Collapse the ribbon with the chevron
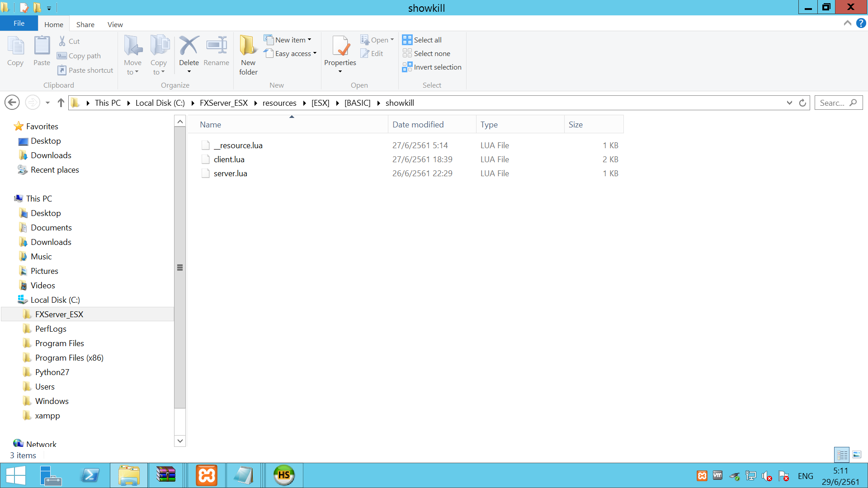Viewport: 868px width, 488px height. [x=848, y=23]
